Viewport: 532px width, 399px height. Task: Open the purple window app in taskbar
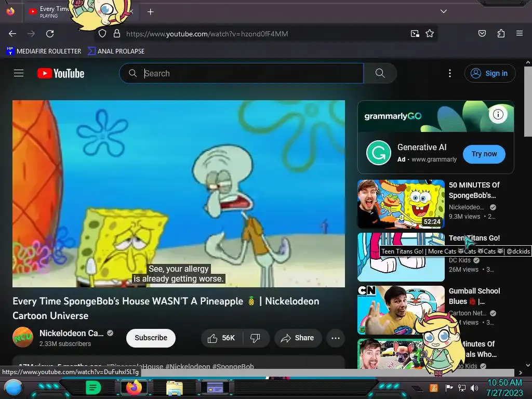[215, 388]
